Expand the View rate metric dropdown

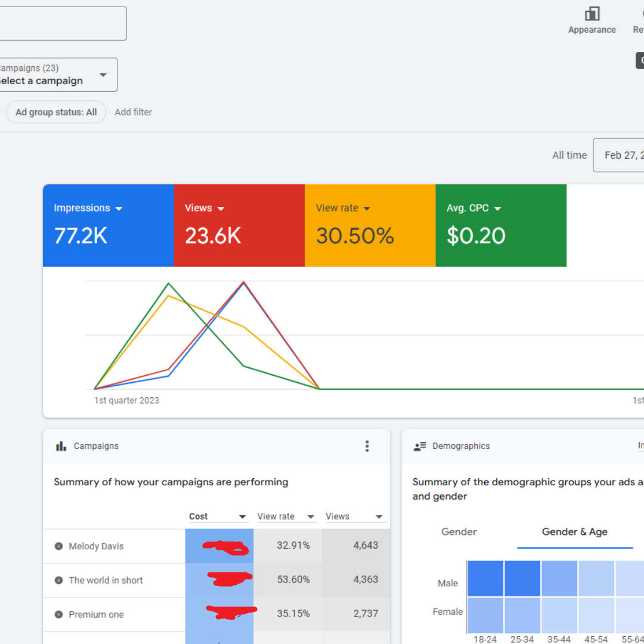point(367,209)
